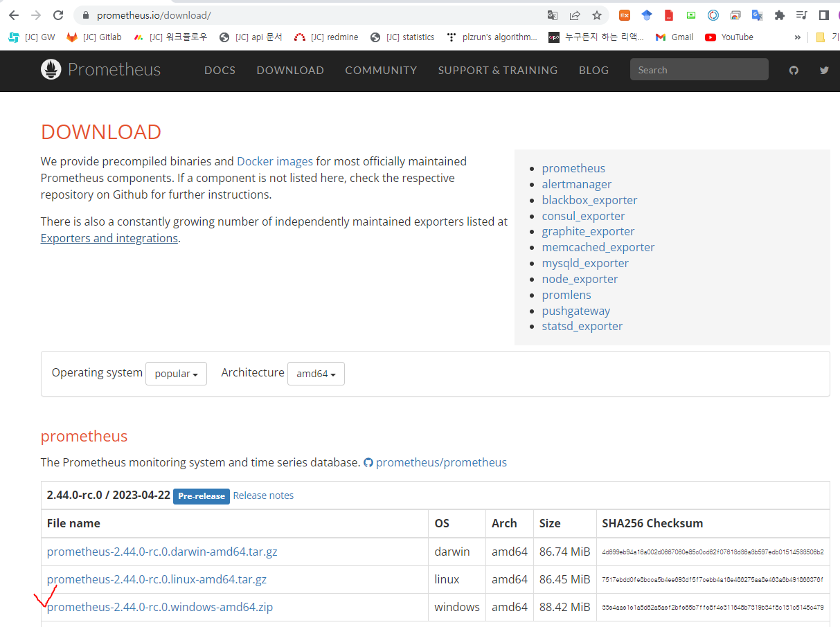Image resolution: width=840 pixels, height=627 pixels.
Task: Jump to promlens in component list
Action: click(x=566, y=295)
